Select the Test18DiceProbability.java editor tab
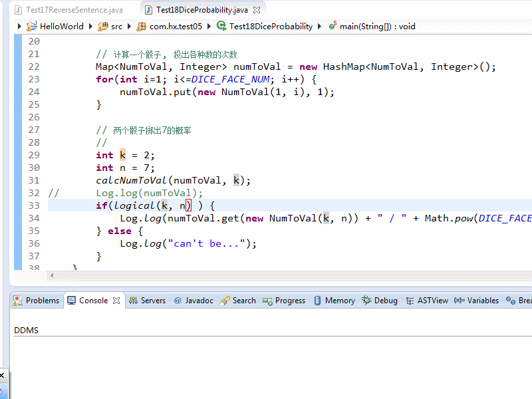 pyautogui.click(x=202, y=10)
